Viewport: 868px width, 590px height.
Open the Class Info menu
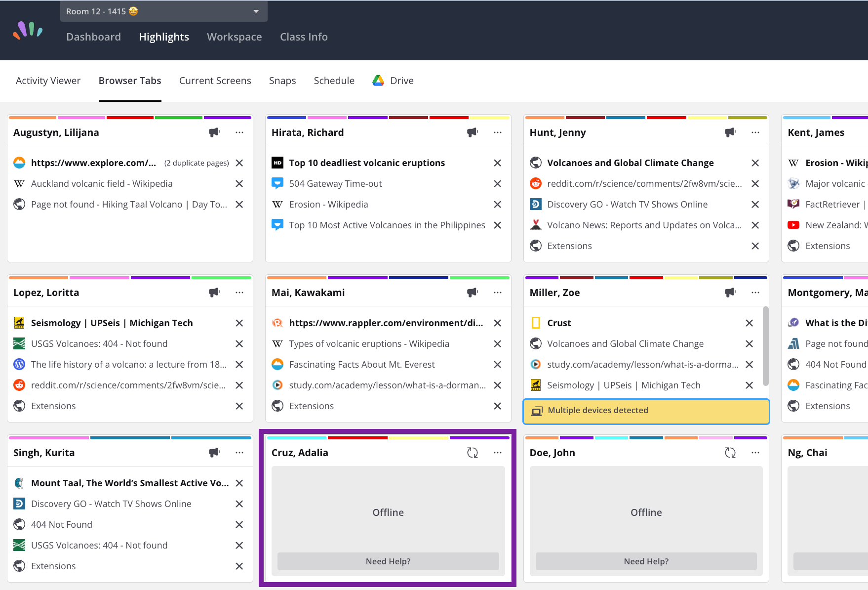click(x=304, y=37)
